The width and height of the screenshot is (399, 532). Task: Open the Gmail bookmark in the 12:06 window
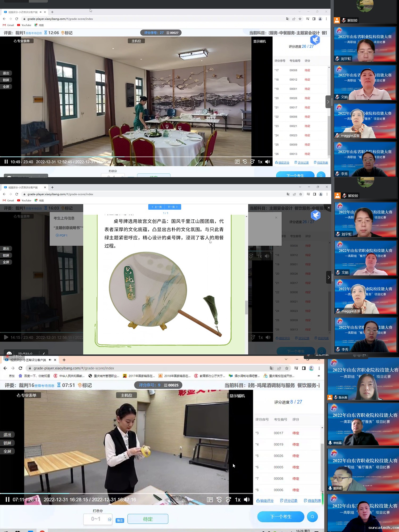point(9,25)
